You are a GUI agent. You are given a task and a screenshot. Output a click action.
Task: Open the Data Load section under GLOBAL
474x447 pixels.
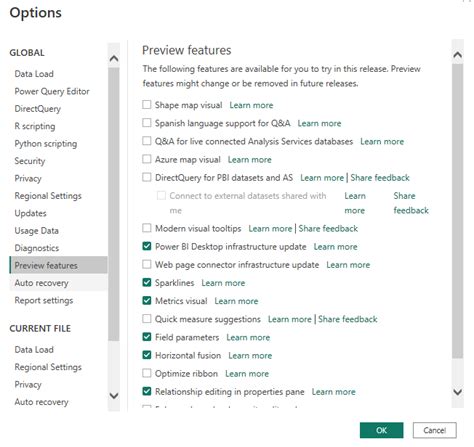coord(34,74)
